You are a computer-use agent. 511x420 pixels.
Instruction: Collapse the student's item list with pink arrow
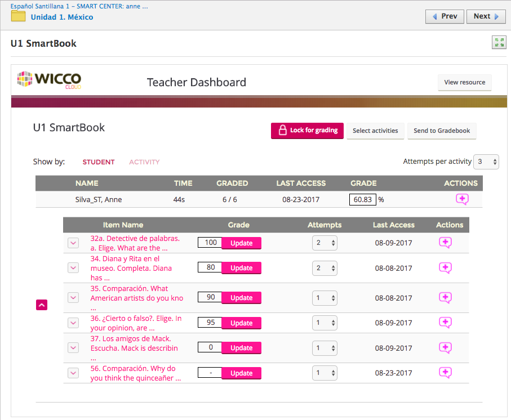coord(42,305)
